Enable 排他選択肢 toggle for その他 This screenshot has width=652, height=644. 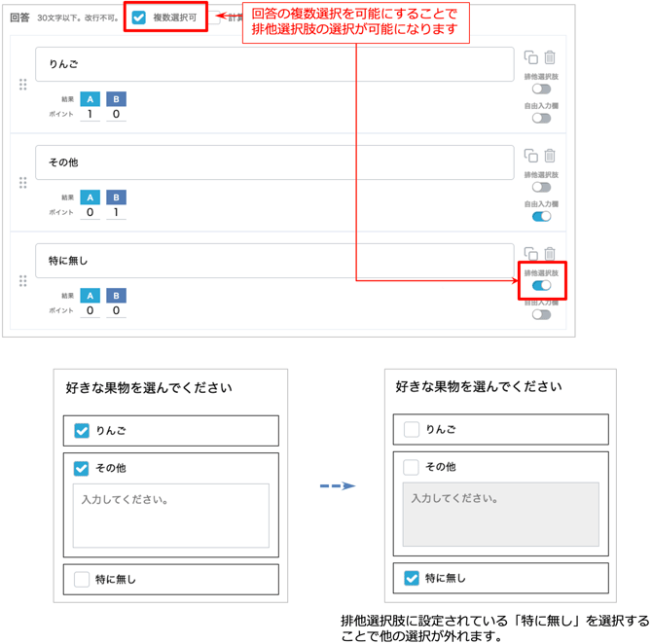pos(541,187)
